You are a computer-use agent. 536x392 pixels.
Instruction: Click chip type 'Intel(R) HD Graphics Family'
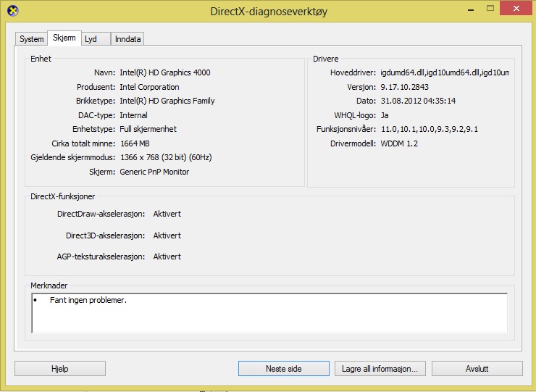[167, 101]
